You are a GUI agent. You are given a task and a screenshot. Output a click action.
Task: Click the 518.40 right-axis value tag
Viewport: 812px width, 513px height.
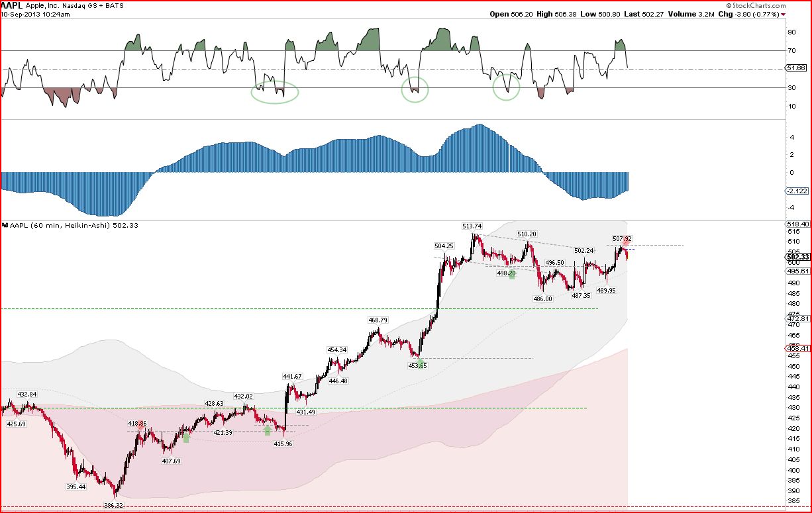click(x=797, y=224)
